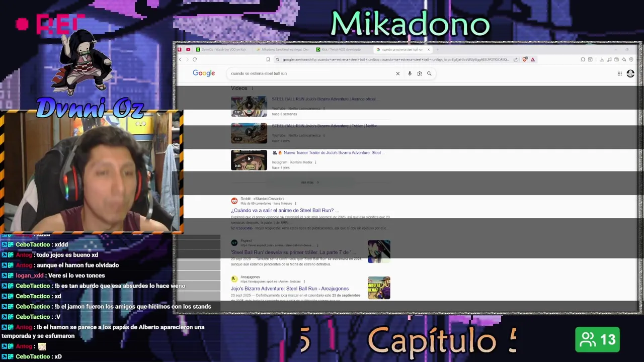Open 'STEEL BALL RUN ... Tráiler | Netflix' link
The width and height of the screenshot is (644, 362).
click(324, 126)
